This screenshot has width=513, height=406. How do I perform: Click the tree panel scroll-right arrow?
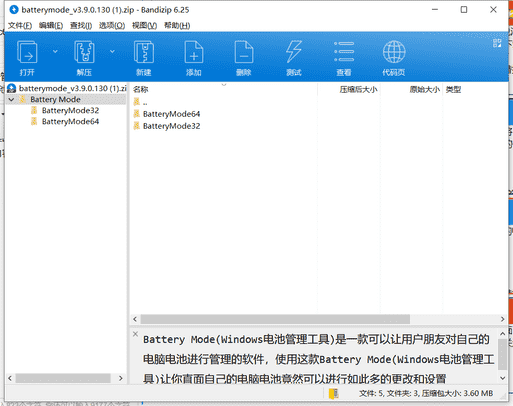[x=121, y=378]
